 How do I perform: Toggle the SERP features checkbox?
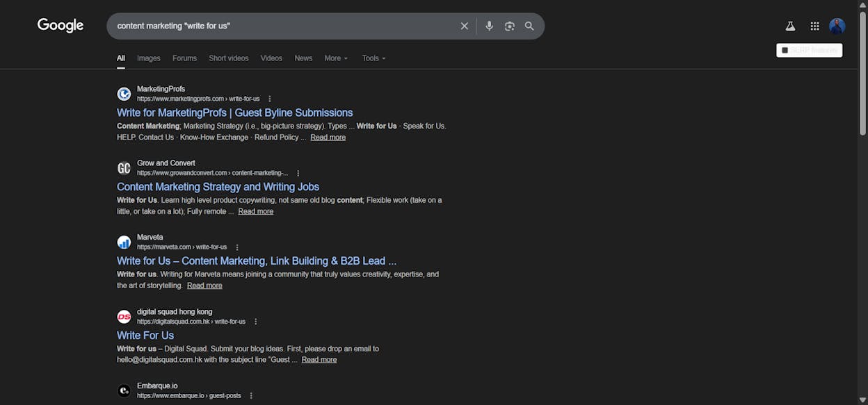pos(785,50)
